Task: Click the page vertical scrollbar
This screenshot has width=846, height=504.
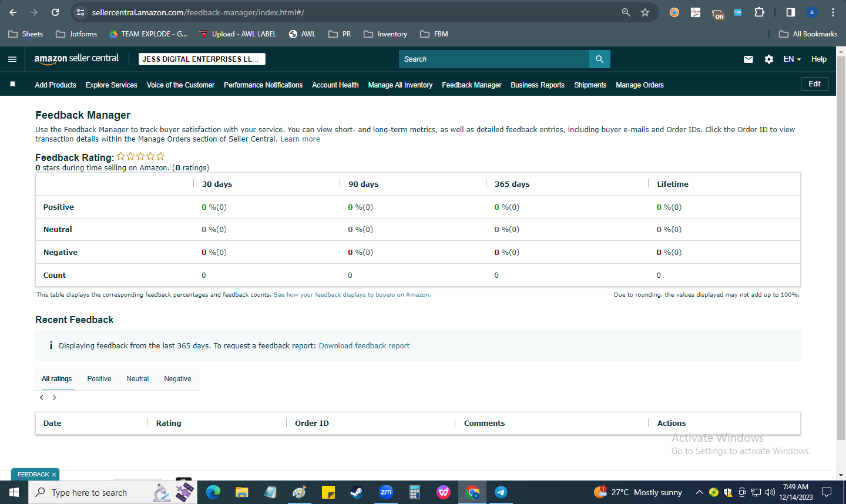Action: pos(841,247)
